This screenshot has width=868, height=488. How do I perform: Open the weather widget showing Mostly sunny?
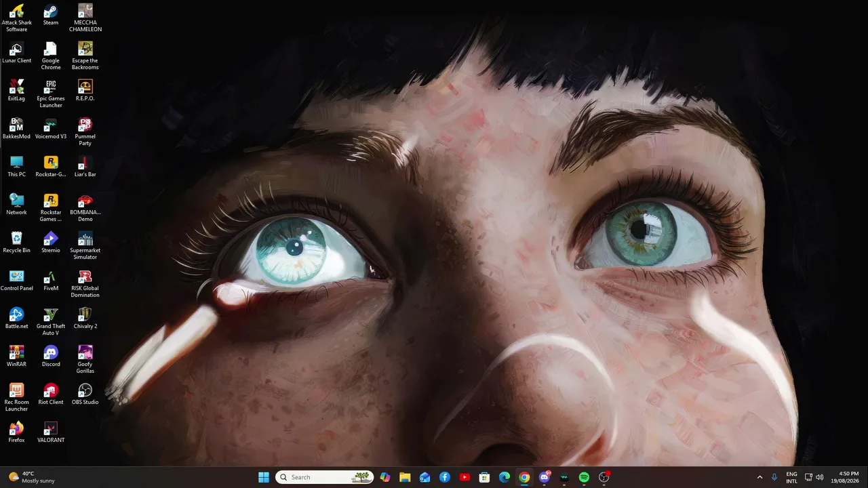tap(31, 477)
